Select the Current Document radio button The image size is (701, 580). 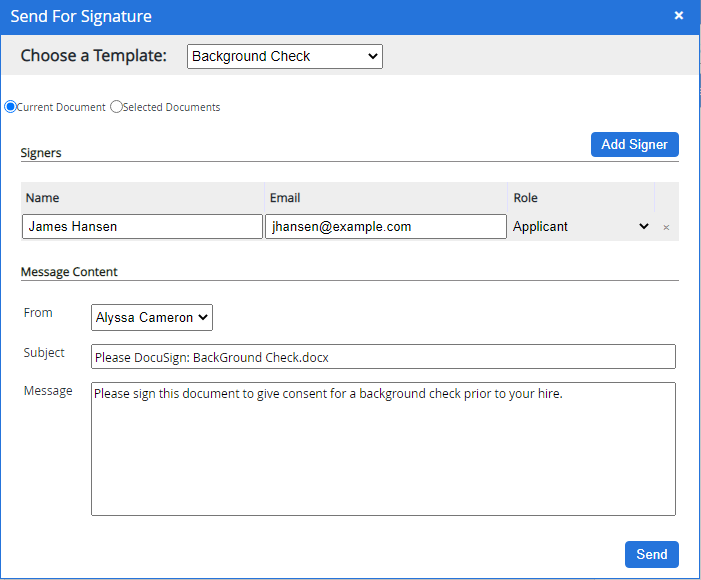click(x=11, y=107)
